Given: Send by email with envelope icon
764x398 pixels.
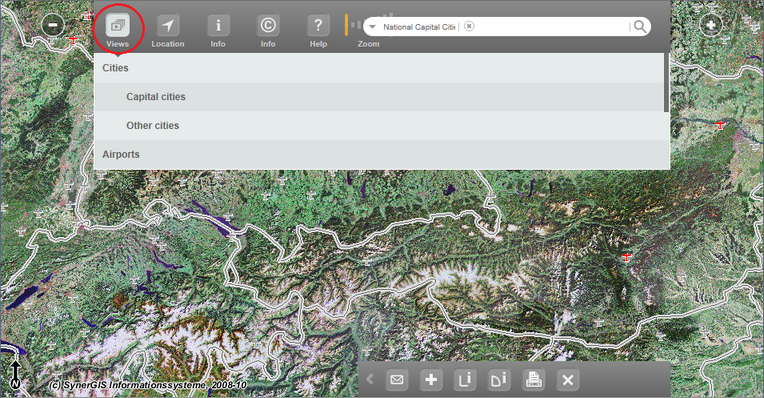Looking at the screenshot, I should (x=397, y=379).
